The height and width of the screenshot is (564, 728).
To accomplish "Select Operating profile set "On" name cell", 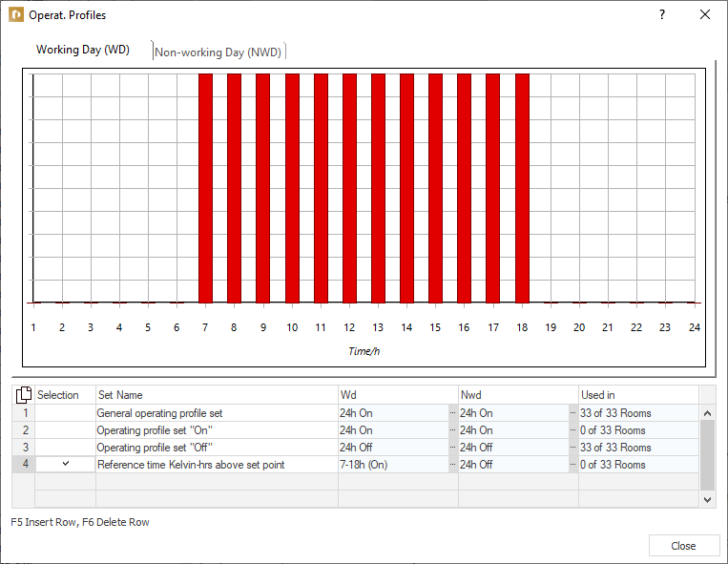I will [217, 429].
